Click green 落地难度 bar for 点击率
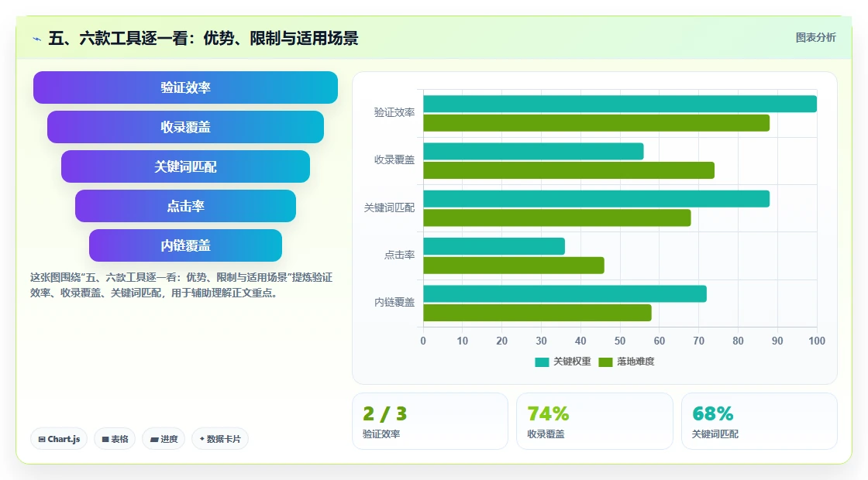This screenshot has height=480, width=868. [x=514, y=266]
